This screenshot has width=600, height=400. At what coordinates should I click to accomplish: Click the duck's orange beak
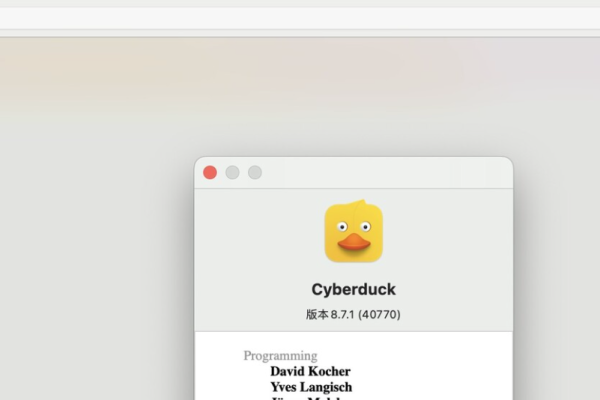click(353, 243)
